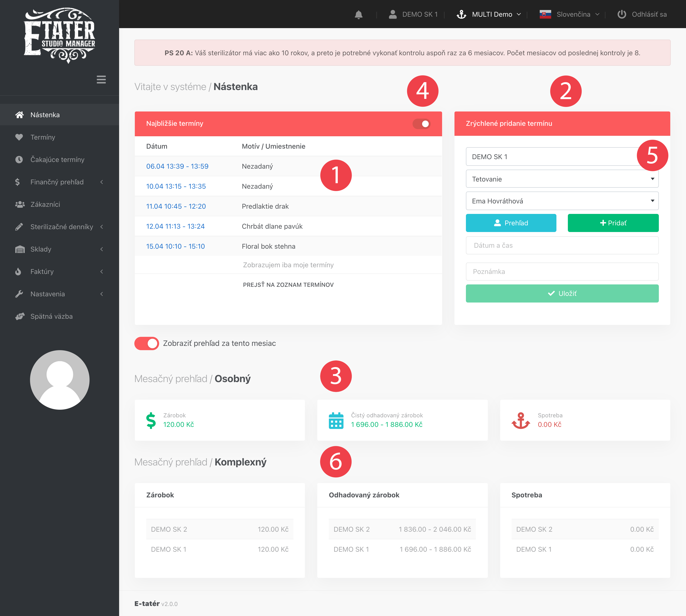686x616 pixels.
Task: Click the clock icon for Čakajúce termíny
Action: (19, 159)
